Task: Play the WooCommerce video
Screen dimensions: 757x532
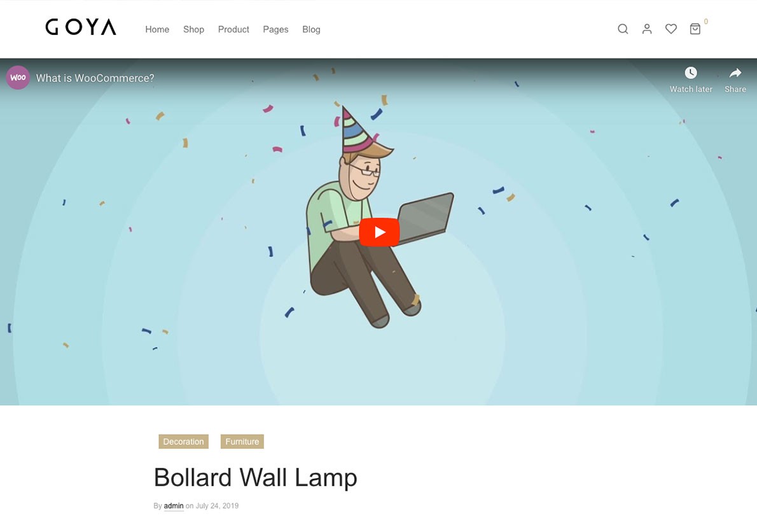Action: [379, 232]
